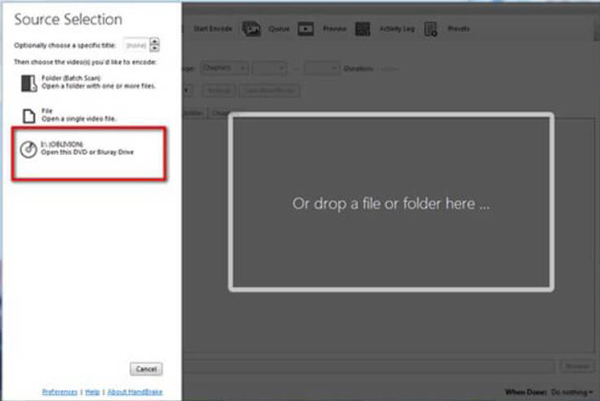
Task: Click the Presets icon in toolbar
Action: pos(431,29)
